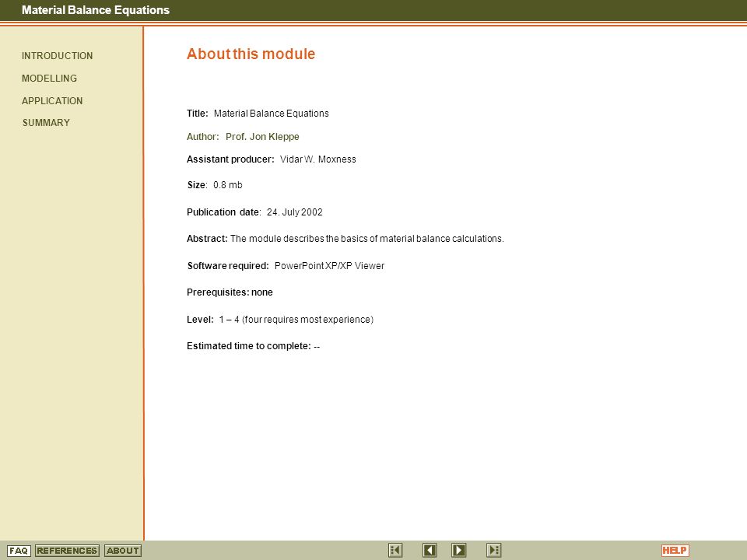Advance to the next slide with the forward arrow
Screen dimensions: 747x560
pyautogui.click(x=459, y=550)
